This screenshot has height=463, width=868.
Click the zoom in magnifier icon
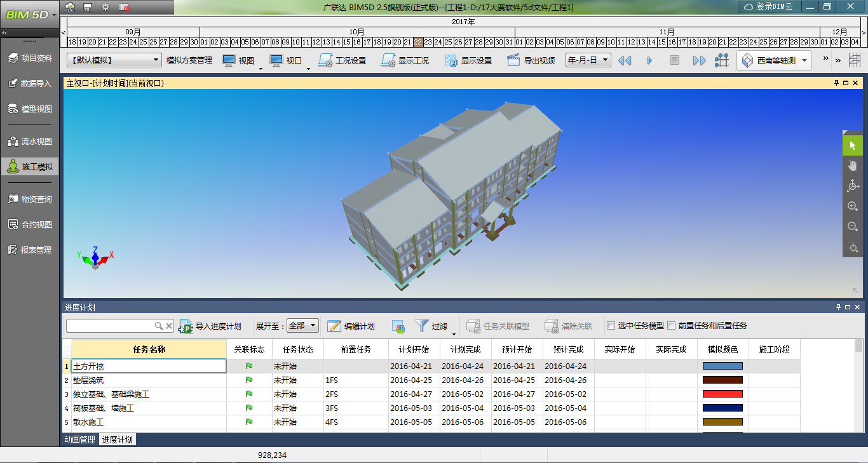pyautogui.click(x=853, y=206)
